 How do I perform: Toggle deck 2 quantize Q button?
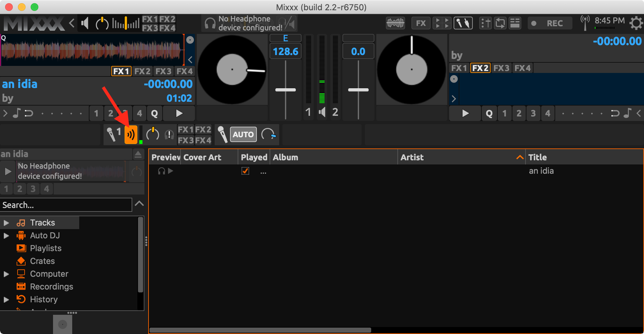(489, 113)
